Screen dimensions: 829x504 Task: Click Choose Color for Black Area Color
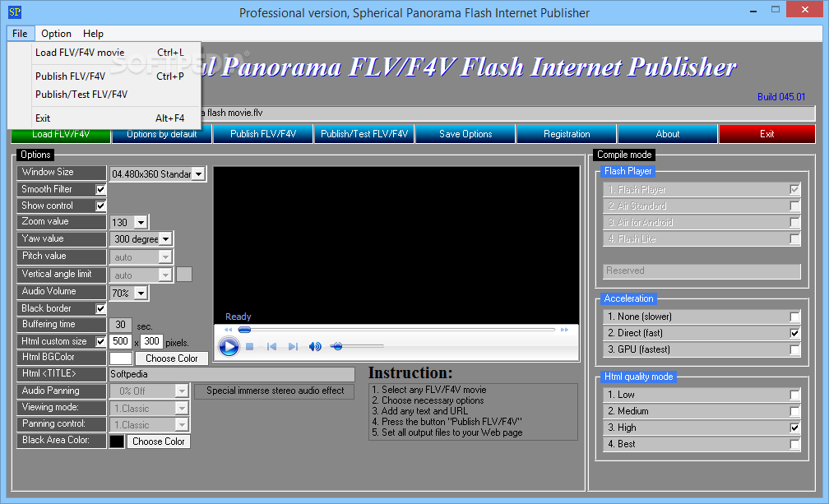coord(159,442)
